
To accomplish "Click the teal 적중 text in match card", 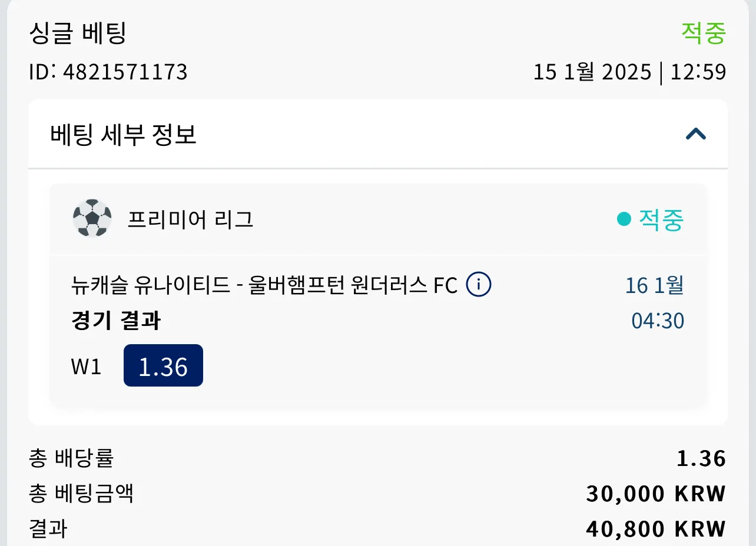I will 661,219.
